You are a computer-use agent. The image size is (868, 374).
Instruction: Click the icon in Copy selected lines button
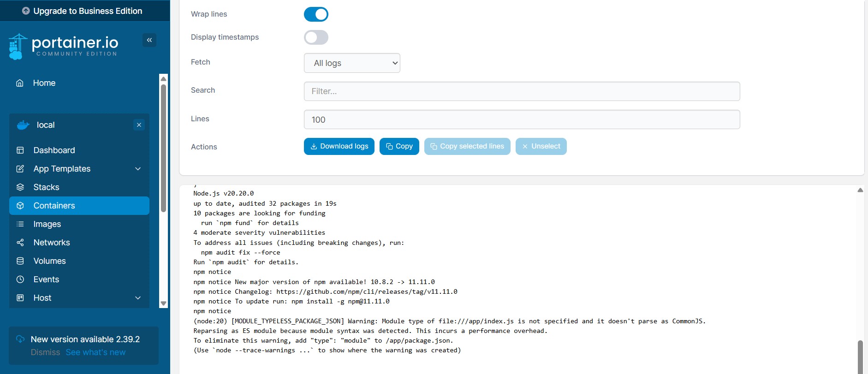click(434, 146)
